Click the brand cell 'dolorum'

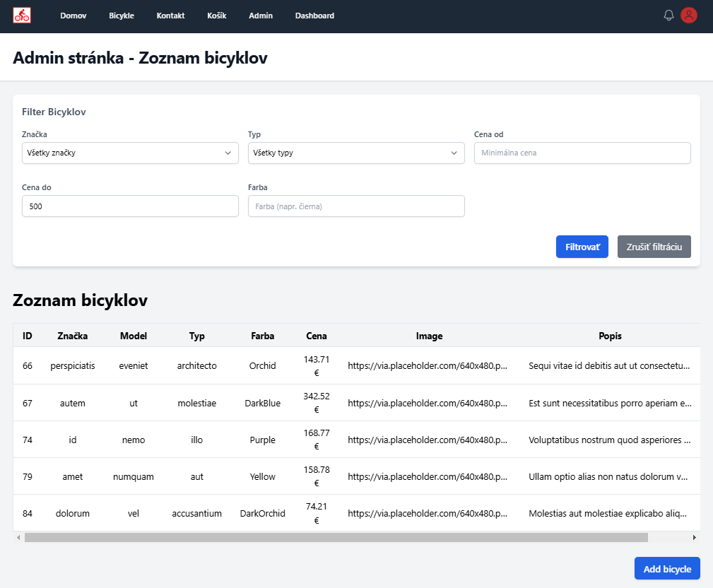pyautogui.click(x=73, y=513)
